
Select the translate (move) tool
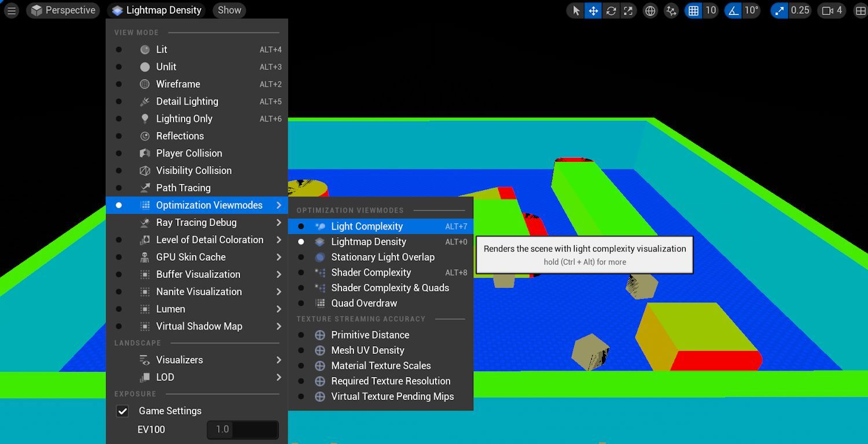click(593, 10)
